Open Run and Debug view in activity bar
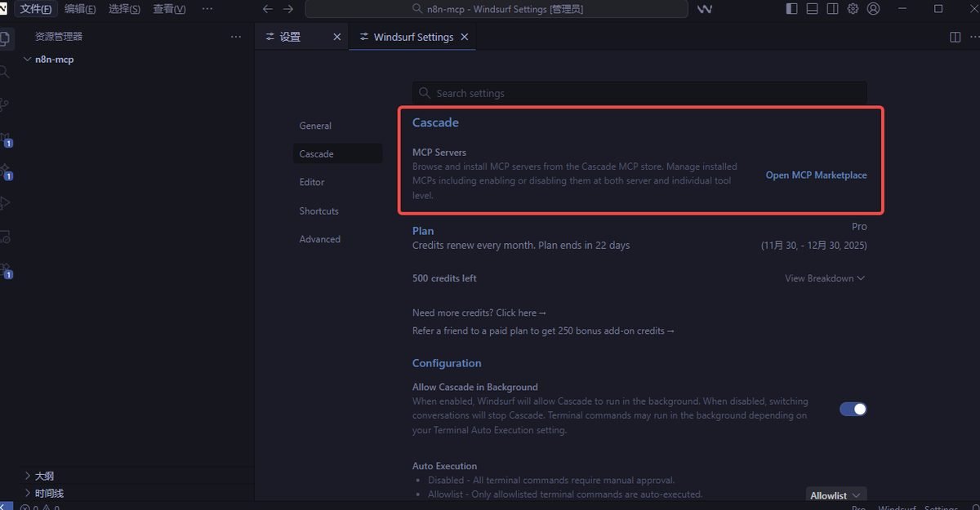Viewport: 980px width, 510px height. click(x=5, y=203)
